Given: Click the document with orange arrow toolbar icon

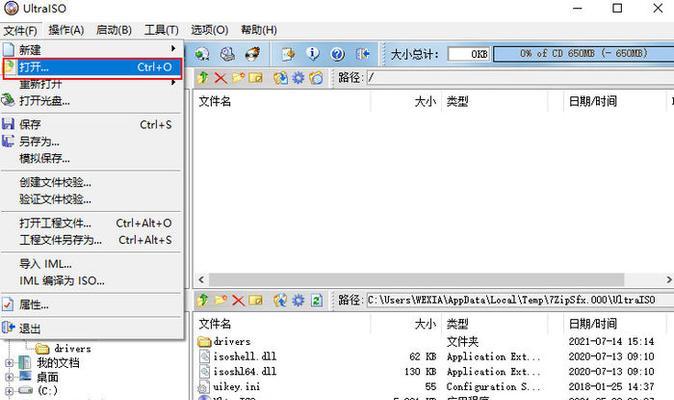Looking at the screenshot, I should [x=288, y=54].
